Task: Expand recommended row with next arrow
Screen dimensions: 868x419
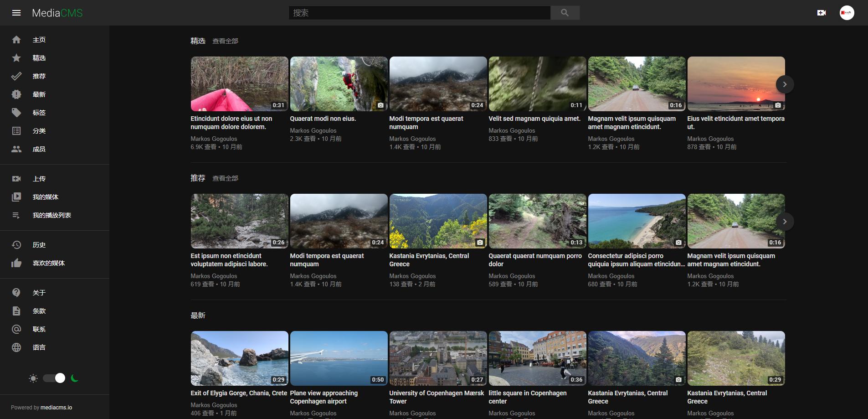Action: (x=784, y=222)
